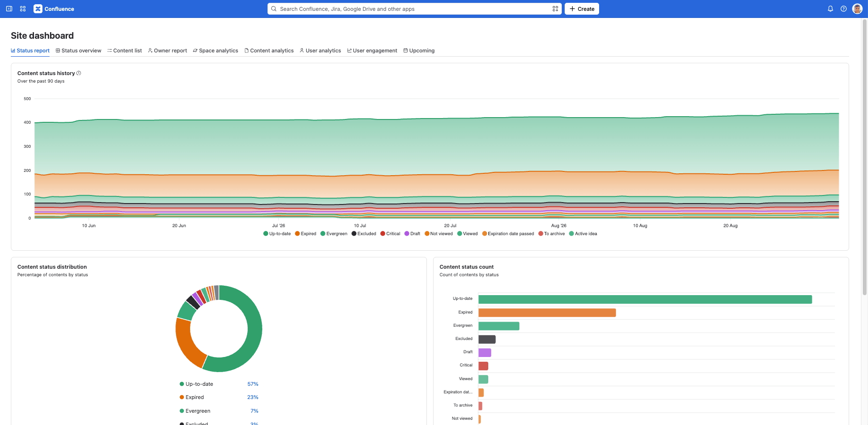Screen dimensions: 868x425
Task: Toggle Excluded series in chart legend
Action: tap(364, 234)
